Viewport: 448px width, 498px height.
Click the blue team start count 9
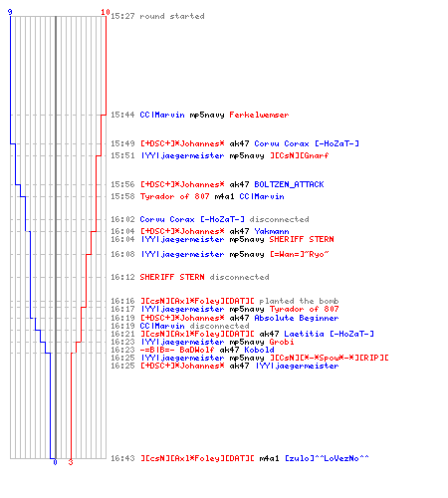click(10, 12)
